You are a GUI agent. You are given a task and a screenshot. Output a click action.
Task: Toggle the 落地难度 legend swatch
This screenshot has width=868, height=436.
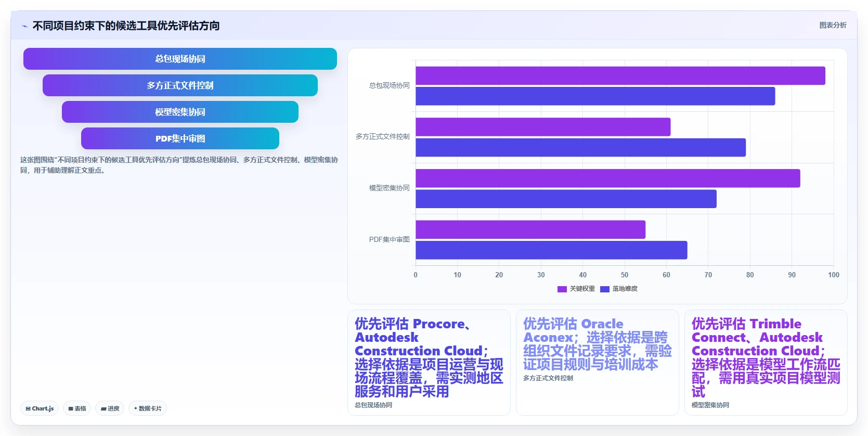pyautogui.click(x=604, y=289)
